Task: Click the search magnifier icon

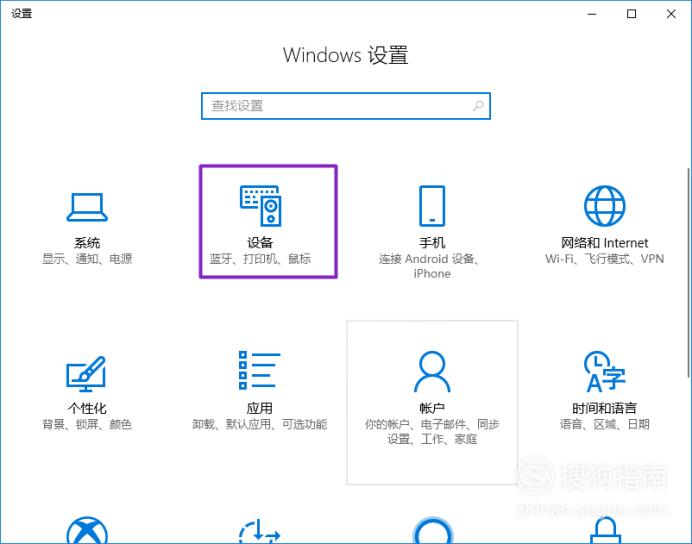Action: (478, 106)
